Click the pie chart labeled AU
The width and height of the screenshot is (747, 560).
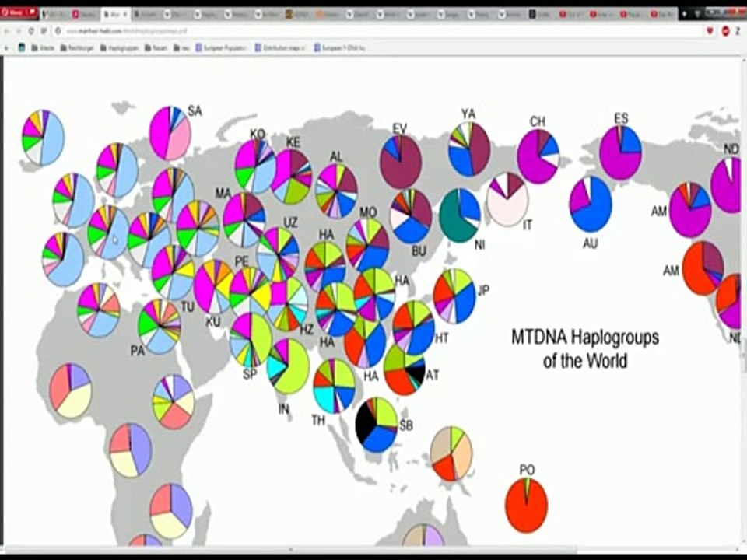[x=591, y=205]
